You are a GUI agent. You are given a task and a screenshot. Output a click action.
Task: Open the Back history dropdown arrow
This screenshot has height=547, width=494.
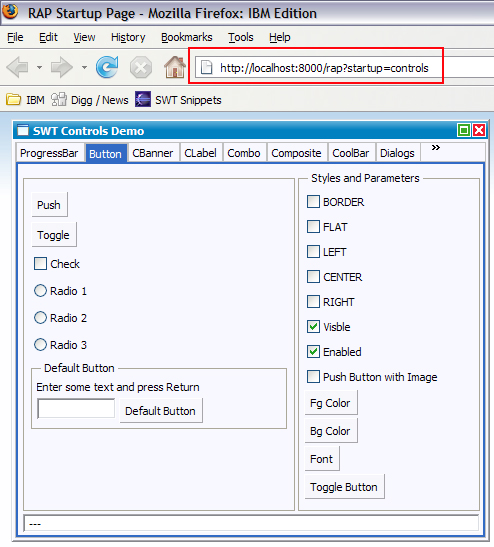(39, 67)
